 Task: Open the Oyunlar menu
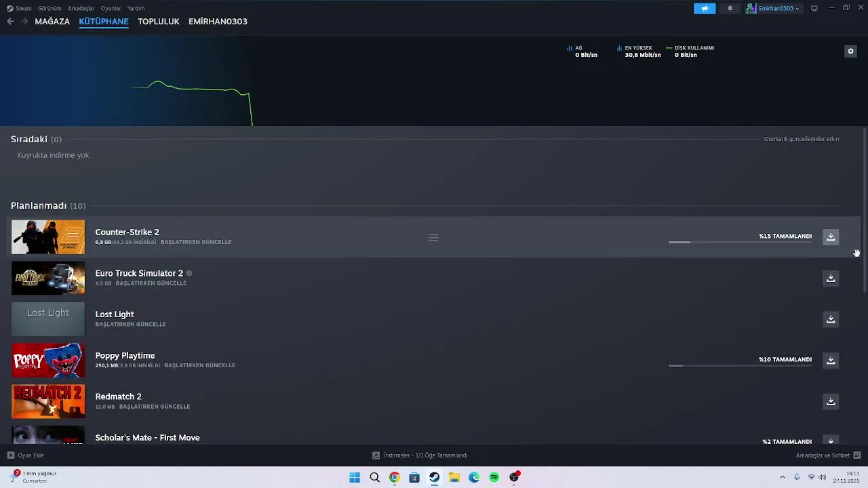click(x=111, y=8)
